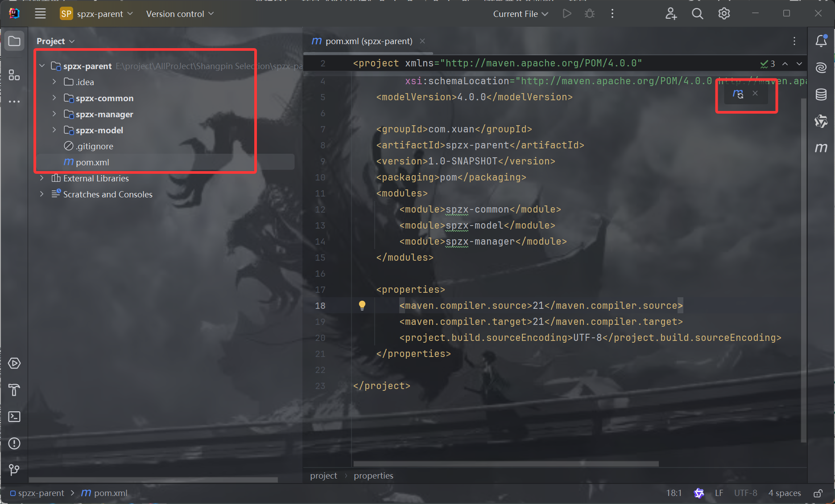This screenshot has height=504, width=835.
Task: Select the spzx-manager folder row
Action: (x=165, y=114)
